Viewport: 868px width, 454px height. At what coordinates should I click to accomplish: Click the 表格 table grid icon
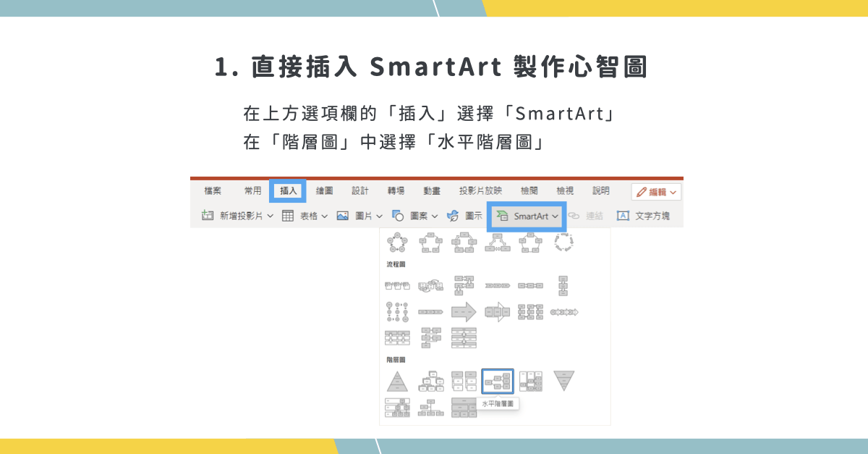(x=288, y=216)
